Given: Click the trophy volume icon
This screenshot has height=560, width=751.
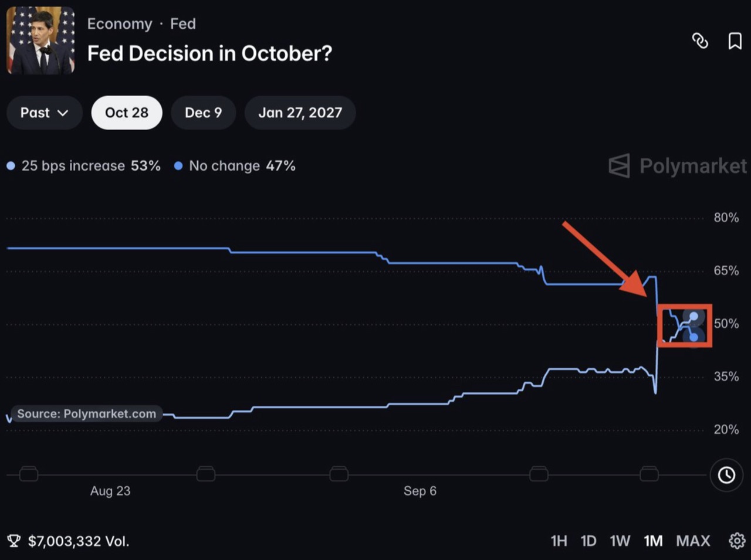Looking at the screenshot, I should coord(13,541).
